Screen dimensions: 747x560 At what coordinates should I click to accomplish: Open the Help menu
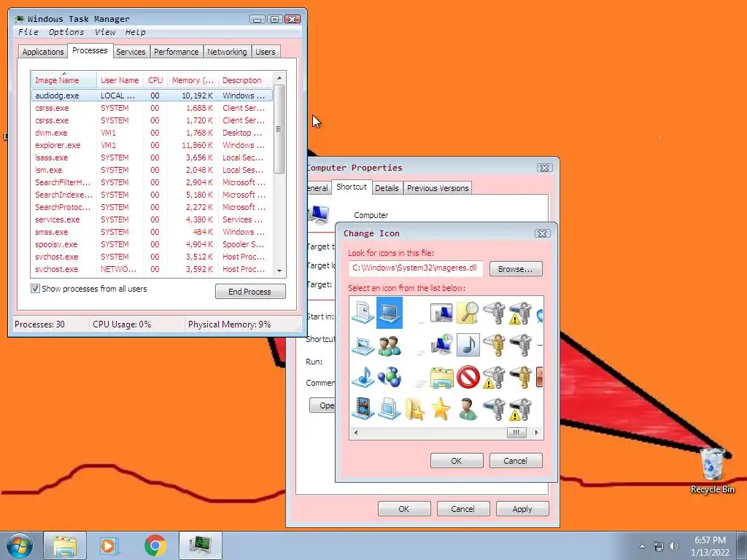(x=135, y=32)
